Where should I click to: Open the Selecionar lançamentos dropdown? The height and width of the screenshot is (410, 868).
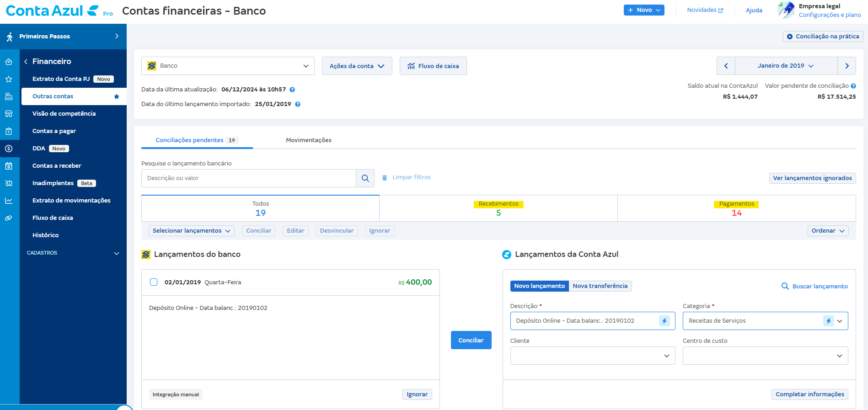point(191,231)
